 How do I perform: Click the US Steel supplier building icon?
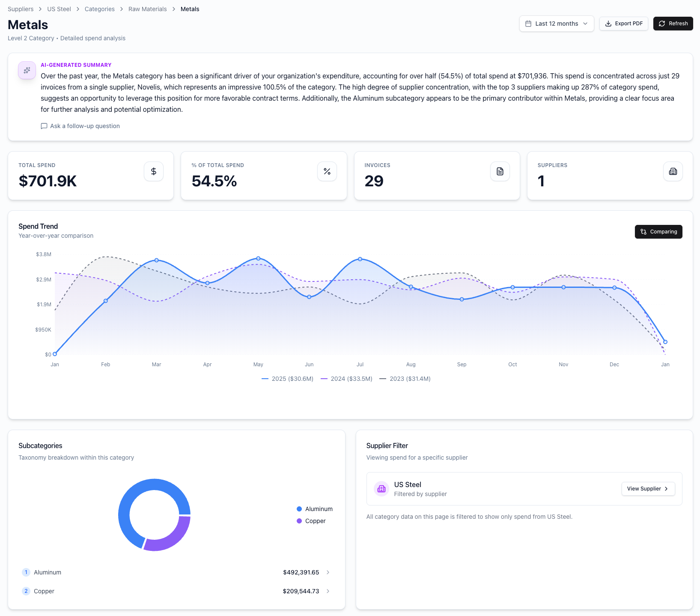pyautogui.click(x=381, y=489)
